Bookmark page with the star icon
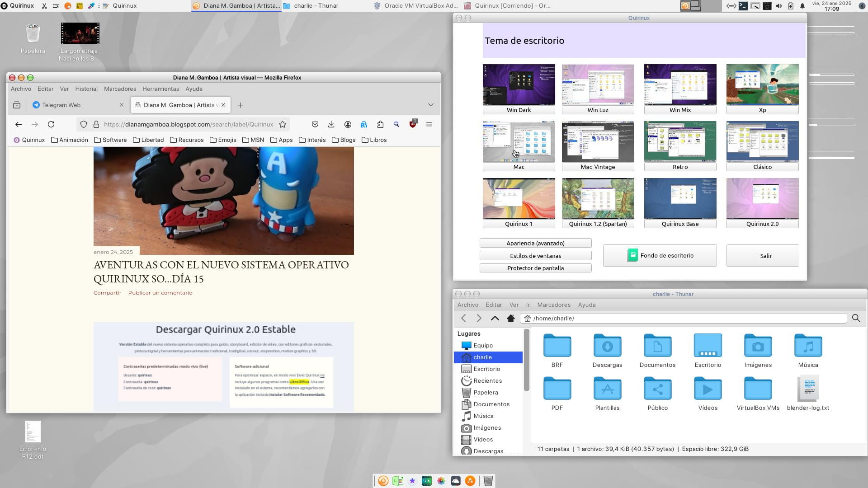Image resolution: width=868 pixels, height=488 pixels. [x=283, y=124]
